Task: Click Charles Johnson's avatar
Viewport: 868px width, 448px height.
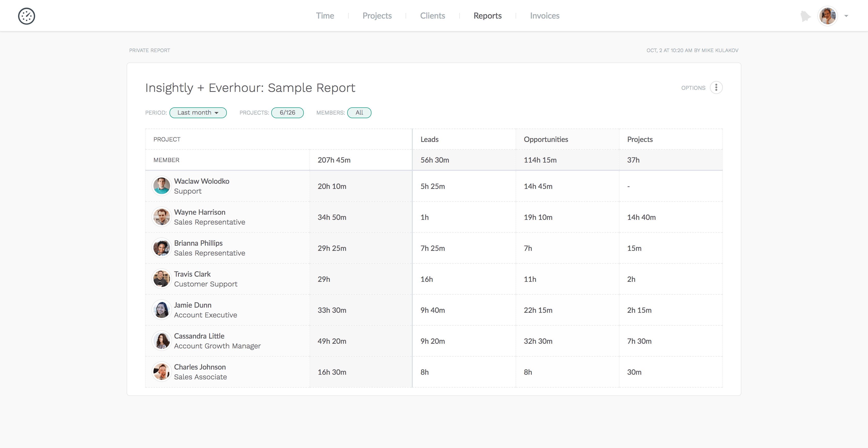Action: click(161, 372)
